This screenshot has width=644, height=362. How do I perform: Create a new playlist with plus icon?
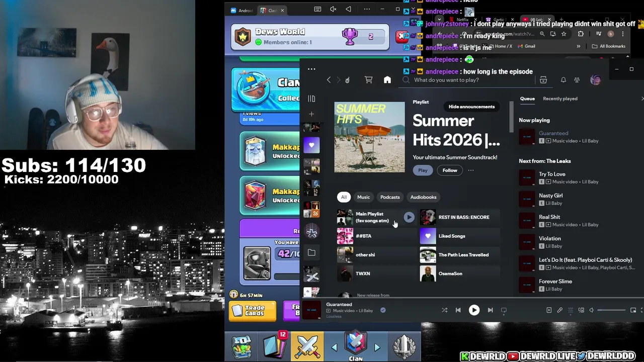pyautogui.click(x=311, y=114)
